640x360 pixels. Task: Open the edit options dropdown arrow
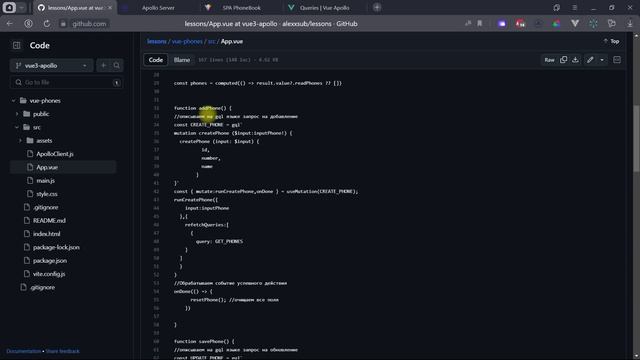(602, 60)
